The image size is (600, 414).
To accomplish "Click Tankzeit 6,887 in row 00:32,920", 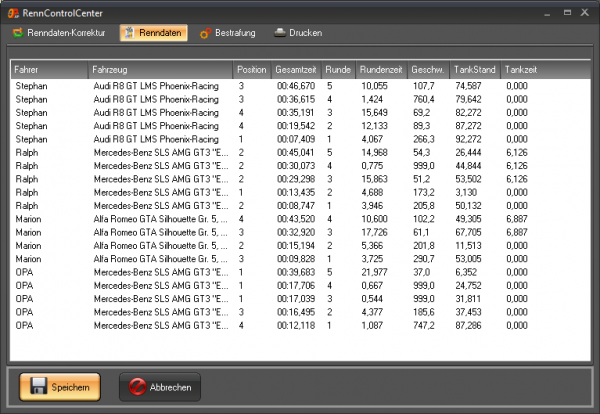I will click(517, 232).
